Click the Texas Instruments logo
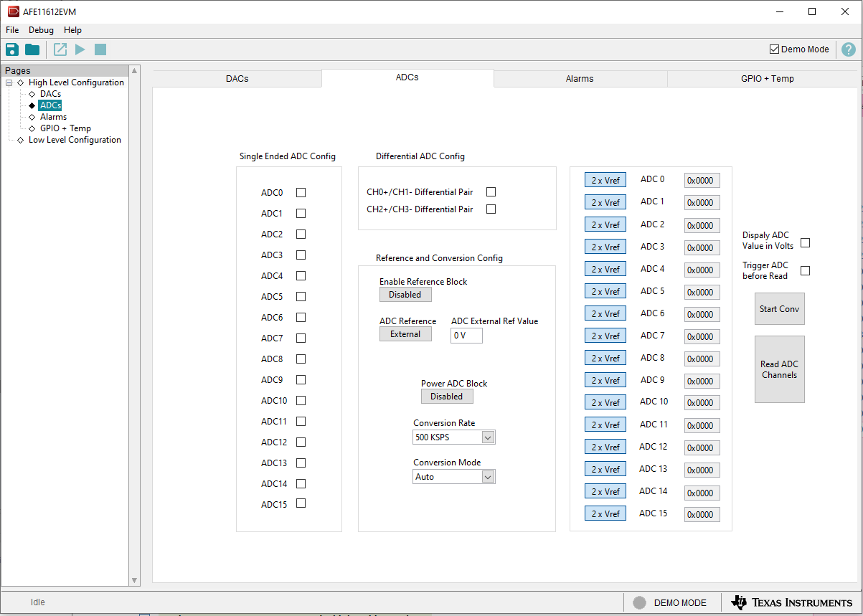This screenshot has height=616, width=863. [792, 602]
